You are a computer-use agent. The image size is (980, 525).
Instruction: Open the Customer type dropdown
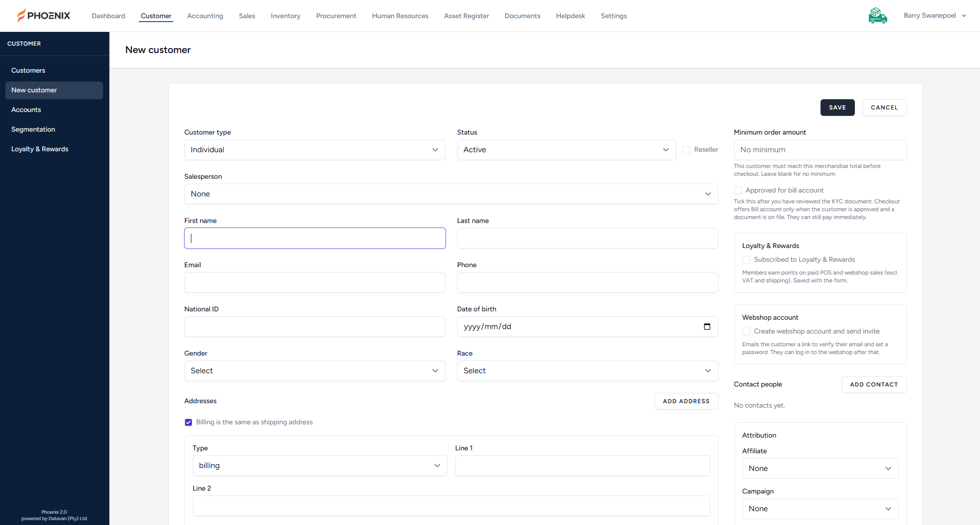click(x=315, y=150)
